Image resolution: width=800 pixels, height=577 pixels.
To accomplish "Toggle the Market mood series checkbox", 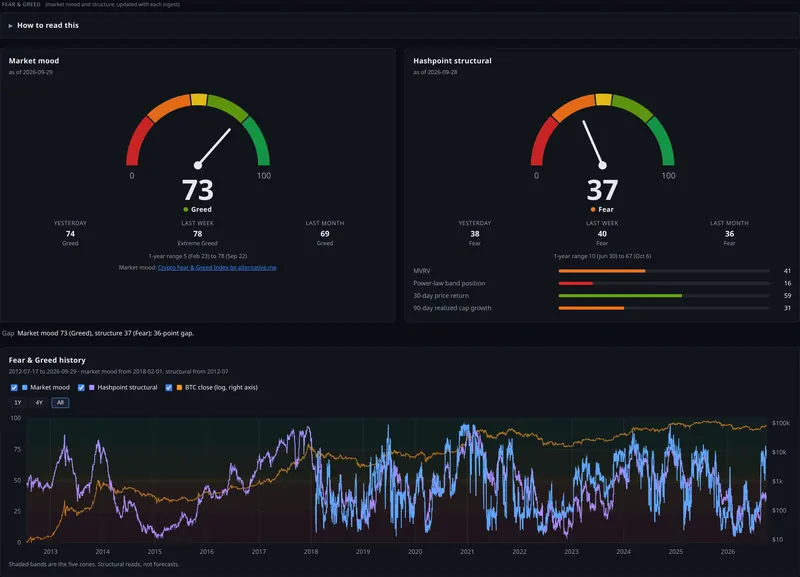I will click(14, 387).
